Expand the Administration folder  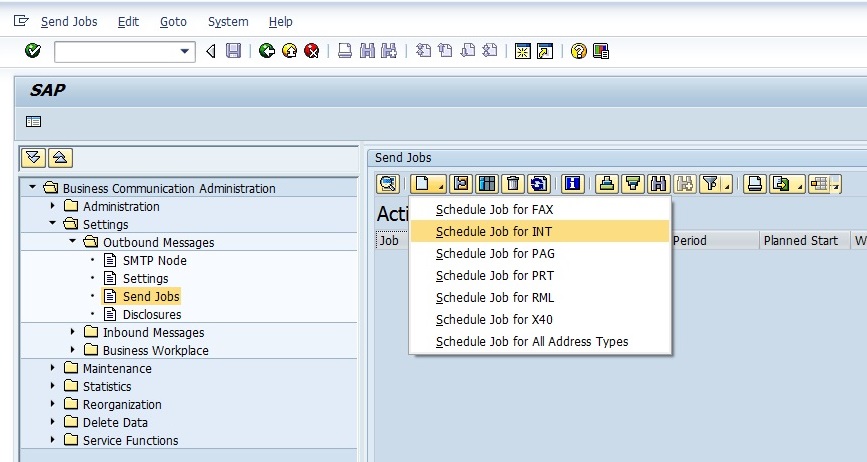(x=53, y=206)
